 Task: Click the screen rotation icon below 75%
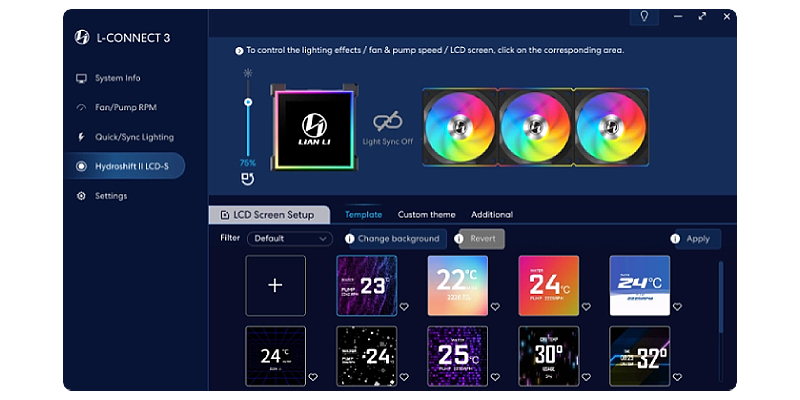click(247, 180)
